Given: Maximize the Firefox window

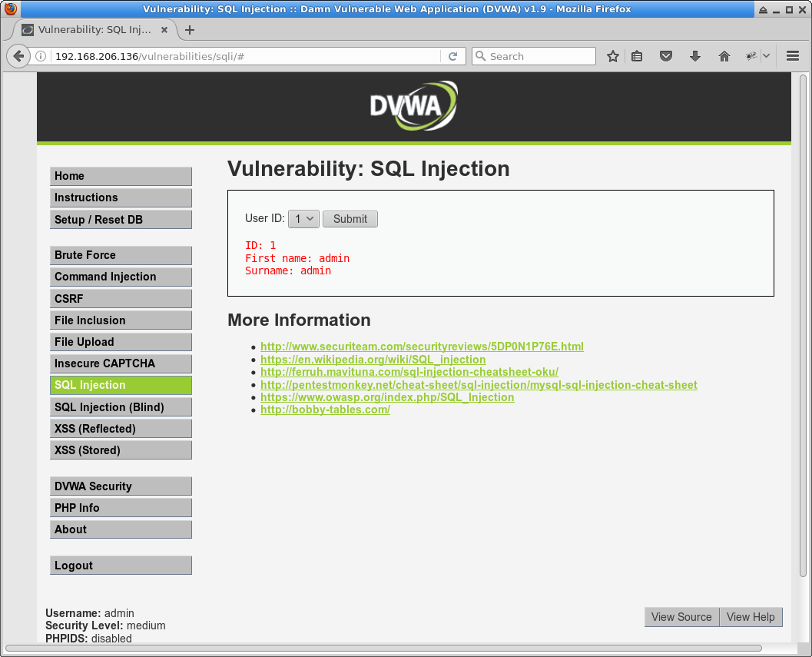Looking at the screenshot, I should click(x=789, y=9).
